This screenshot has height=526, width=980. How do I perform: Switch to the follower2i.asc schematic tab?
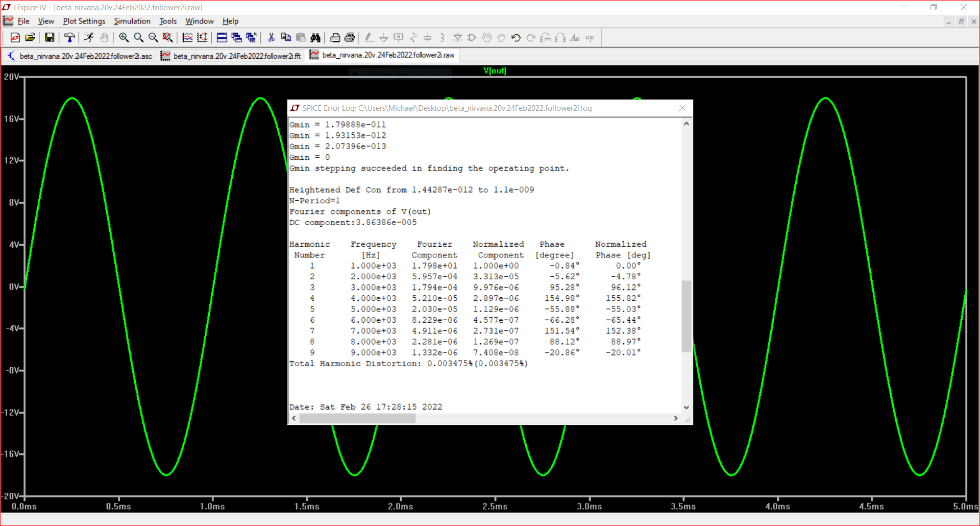click(x=79, y=56)
